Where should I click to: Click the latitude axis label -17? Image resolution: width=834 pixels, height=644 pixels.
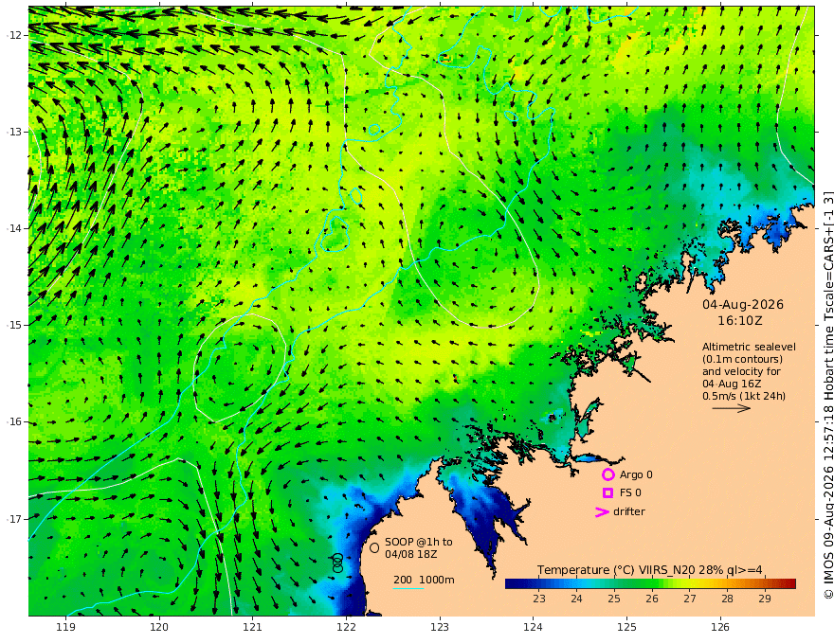(14, 519)
